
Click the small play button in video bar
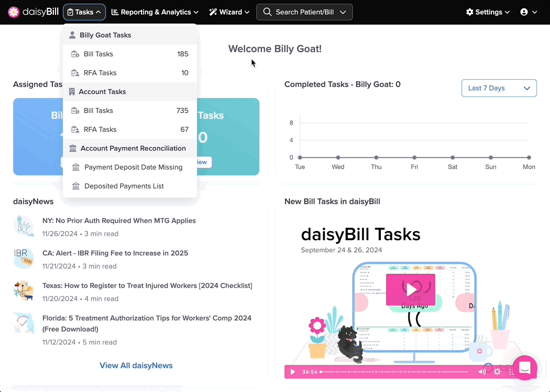coord(293,372)
